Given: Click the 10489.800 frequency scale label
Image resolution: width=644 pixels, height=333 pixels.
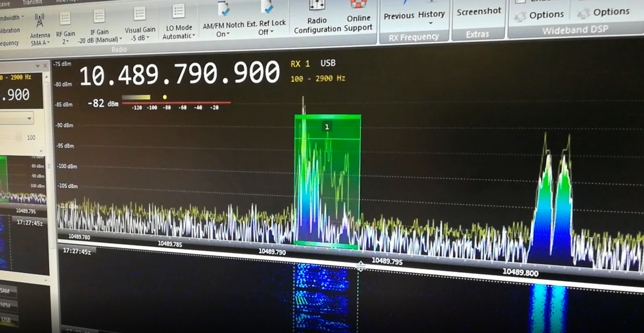Looking at the screenshot, I should 520,272.
